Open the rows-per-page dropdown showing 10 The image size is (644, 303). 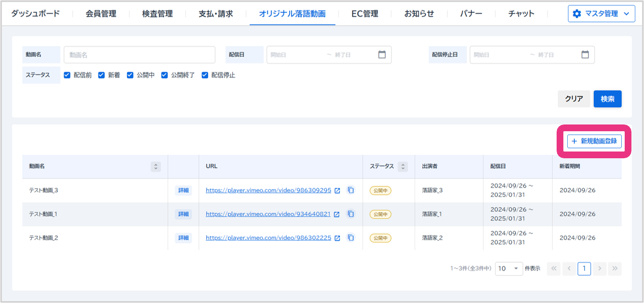pyautogui.click(x=509, y=269)
